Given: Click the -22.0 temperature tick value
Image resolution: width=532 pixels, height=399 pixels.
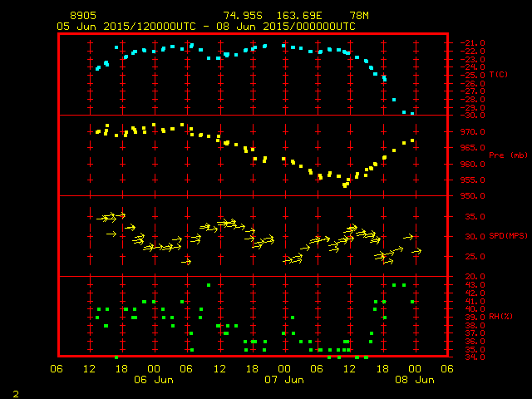Looking at the screenshot, I should (x=472, y=52).
